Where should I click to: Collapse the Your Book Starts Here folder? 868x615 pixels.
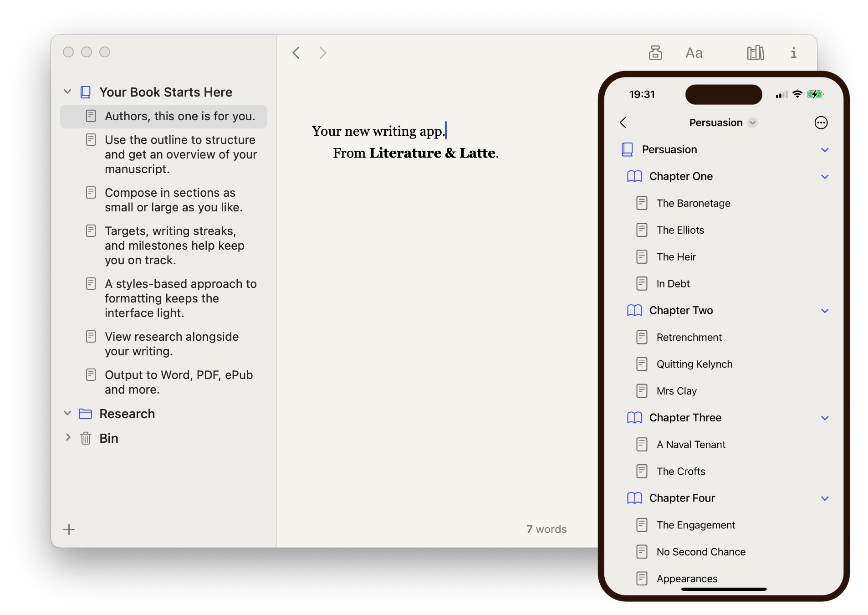pyautogui.click(x=67, y=92)
